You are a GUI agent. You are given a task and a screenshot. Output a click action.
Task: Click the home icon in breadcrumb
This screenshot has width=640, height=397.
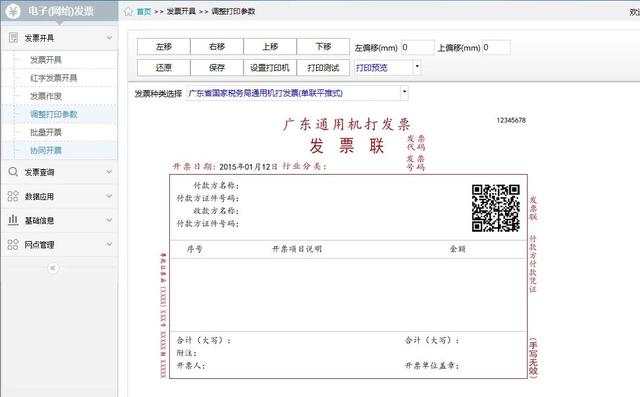click(x=128, y=11)
